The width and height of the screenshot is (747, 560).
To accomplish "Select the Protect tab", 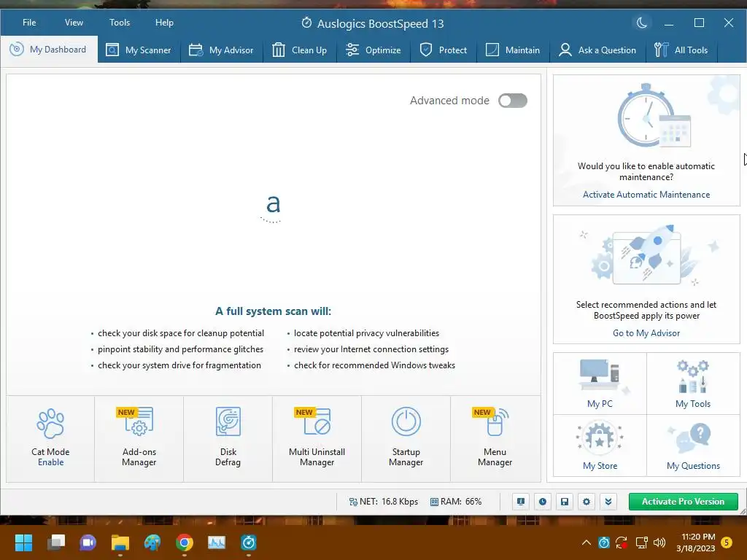I will coord(444,50).
